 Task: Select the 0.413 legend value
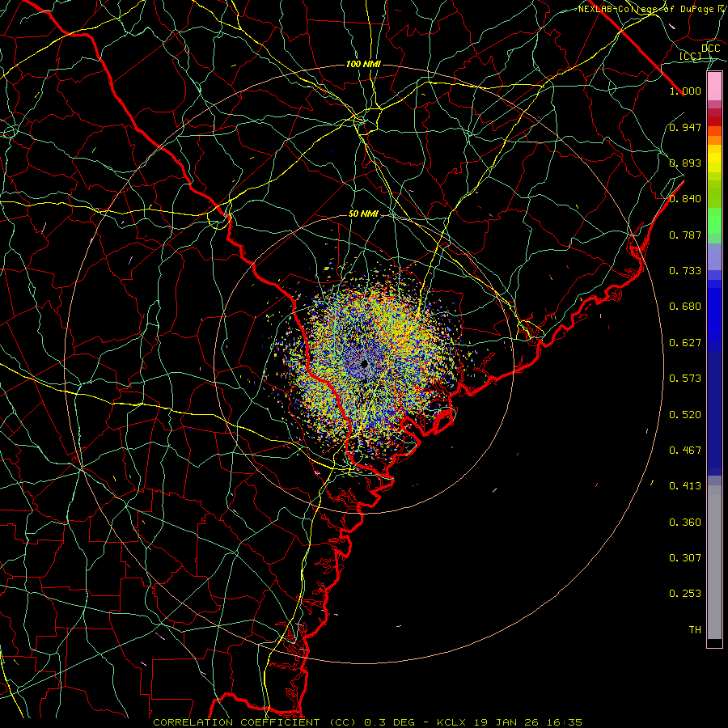click(x=685, y=486)
